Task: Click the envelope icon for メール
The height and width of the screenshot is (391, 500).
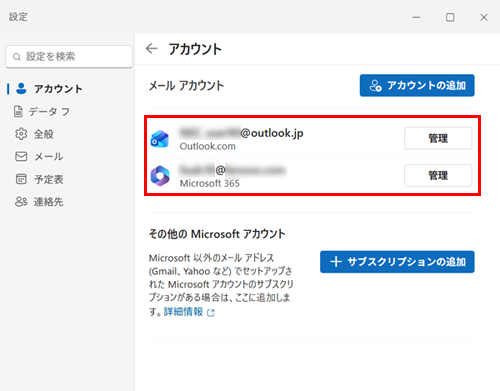Action: (21, 156)
